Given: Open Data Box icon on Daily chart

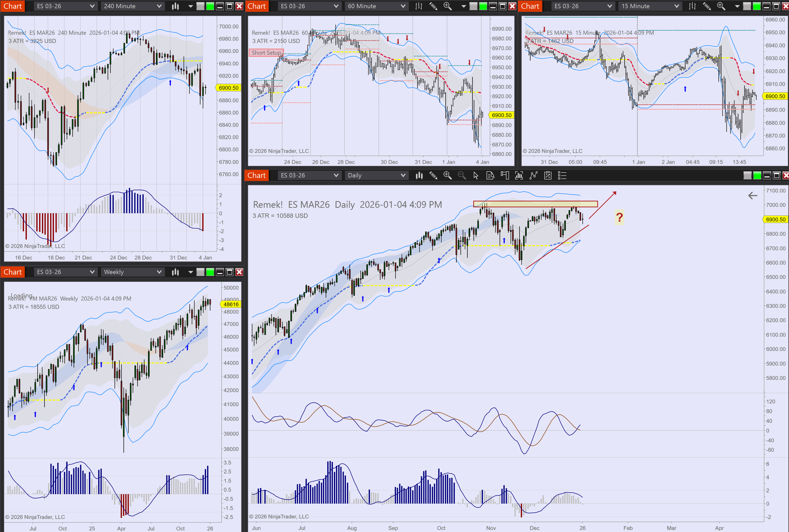Looking at the screenshot, I should [x=490, y=175].
